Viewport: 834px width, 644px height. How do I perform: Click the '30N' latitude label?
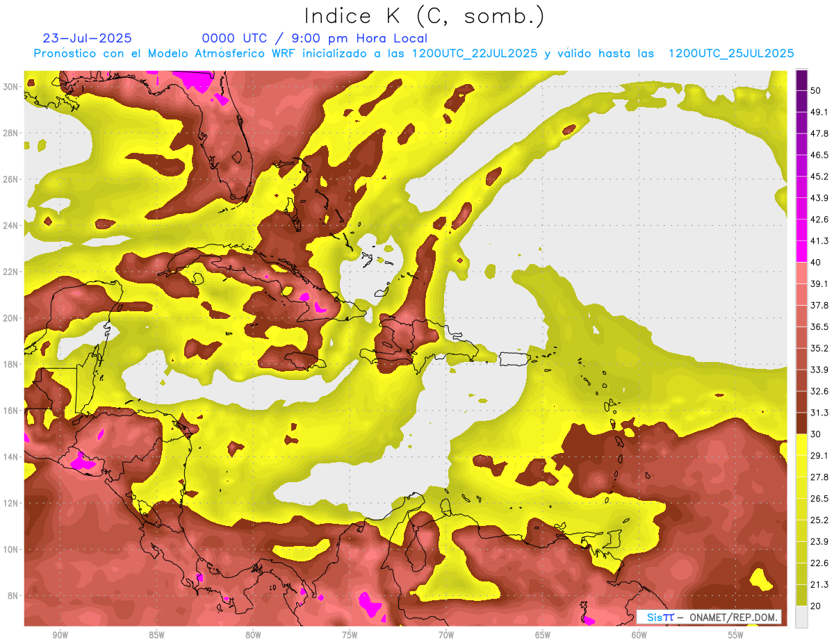point(10,86)
